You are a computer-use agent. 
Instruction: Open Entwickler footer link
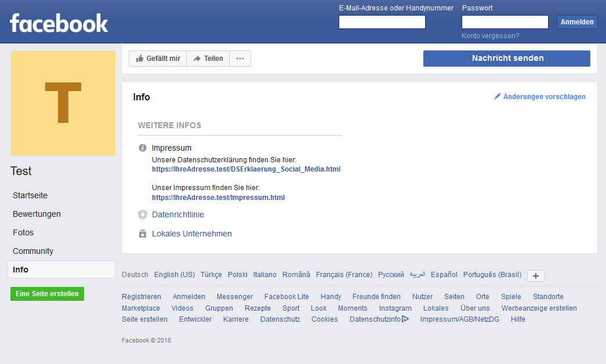[195, 319]
